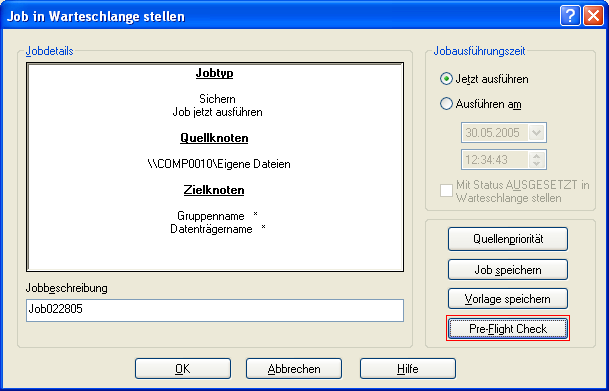This screenshot has width=609, height=391.
Task: Click the Jobtyp heading in Jobdetails
Action: click(x=214, y=73)
